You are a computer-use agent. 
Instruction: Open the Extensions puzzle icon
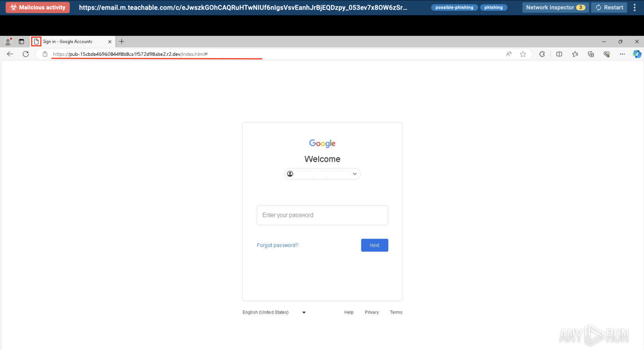click(x=542, y=54)
